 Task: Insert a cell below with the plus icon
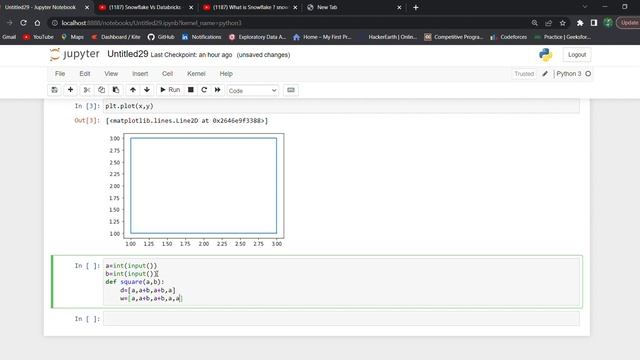[x=70, y=90]
